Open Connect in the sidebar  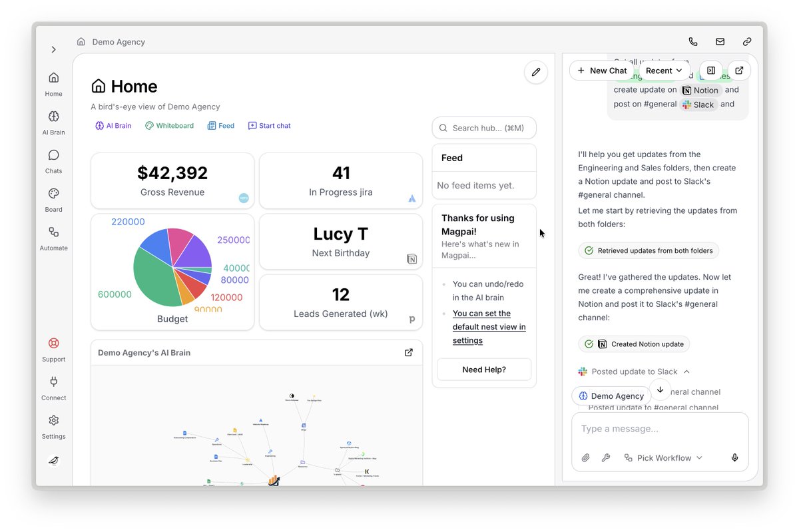click(54, 388)
